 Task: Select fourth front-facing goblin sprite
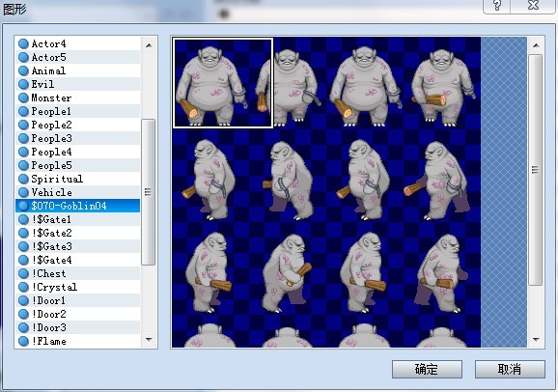(442, 87)
